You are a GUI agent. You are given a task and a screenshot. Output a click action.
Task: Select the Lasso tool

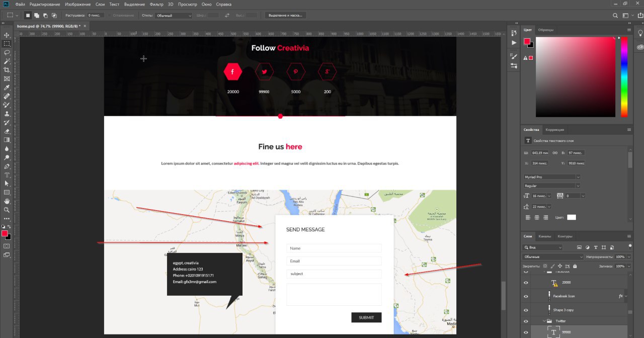[7, 52]
